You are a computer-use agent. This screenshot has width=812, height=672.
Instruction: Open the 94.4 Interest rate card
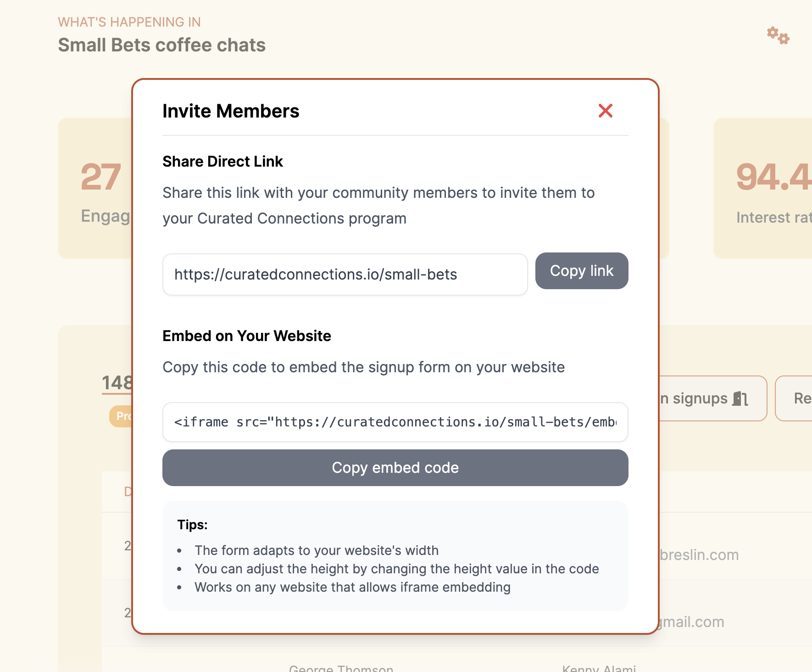pos(763,188)
